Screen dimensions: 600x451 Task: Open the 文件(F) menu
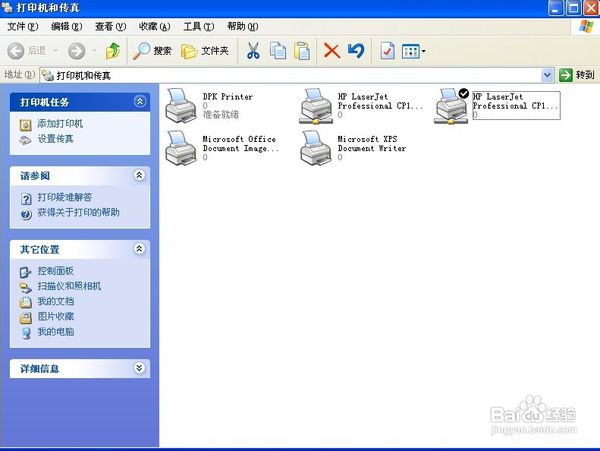pos(23,26)
